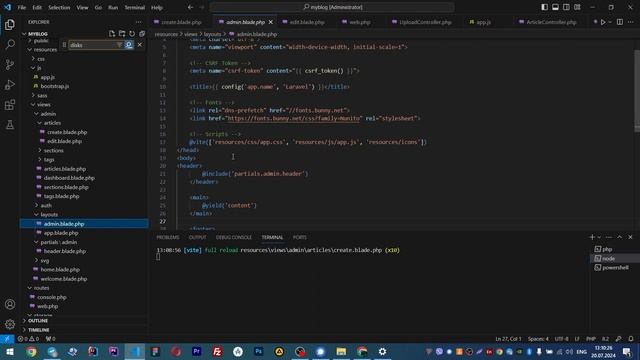Add a new terminal with plus icon
Image resolution: width=640 pixels, height=360 pixels.
click(592, 237)
